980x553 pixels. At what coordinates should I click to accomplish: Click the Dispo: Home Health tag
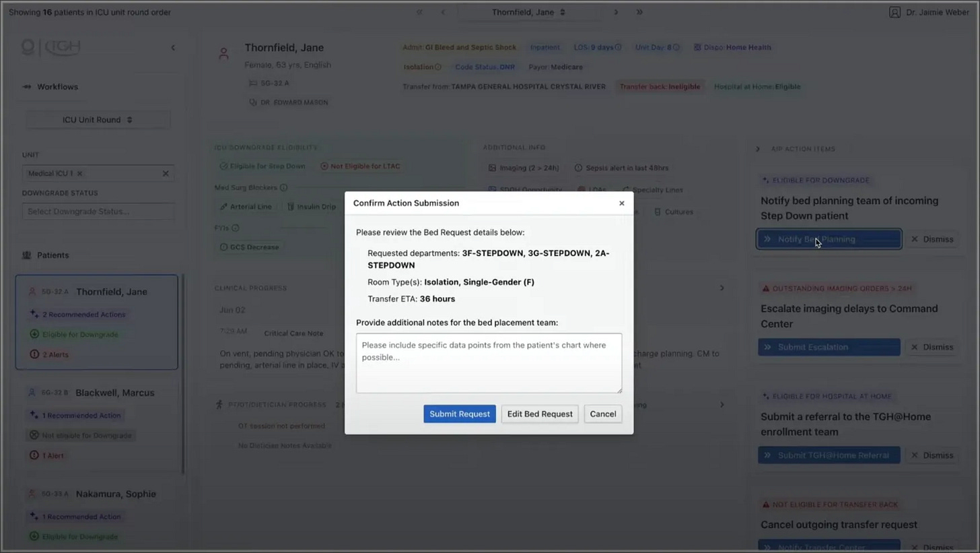(x=732, y=47)
